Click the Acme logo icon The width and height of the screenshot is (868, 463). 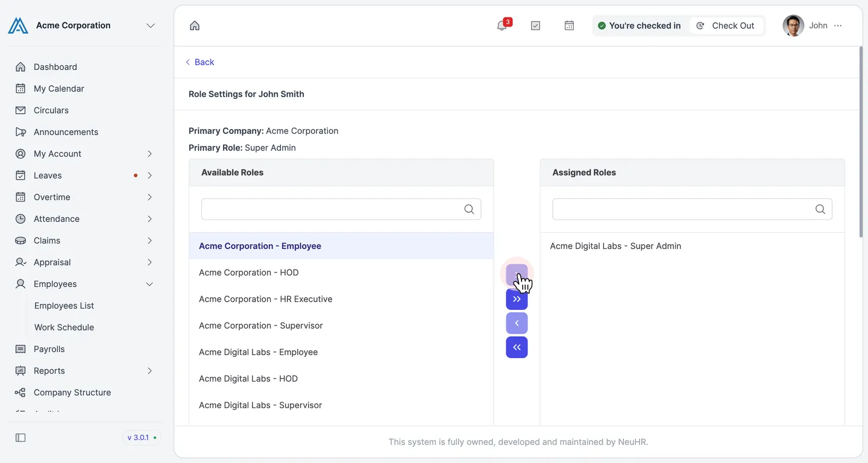point(18,25)
